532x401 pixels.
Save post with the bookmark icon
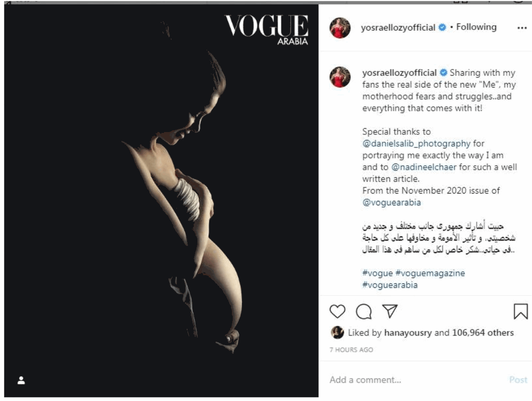coord(520,311)
